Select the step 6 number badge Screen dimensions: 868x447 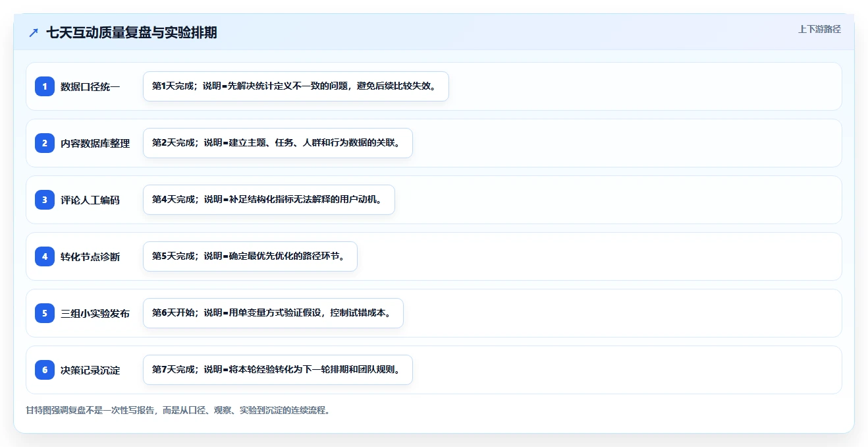[x=45, y=370]
